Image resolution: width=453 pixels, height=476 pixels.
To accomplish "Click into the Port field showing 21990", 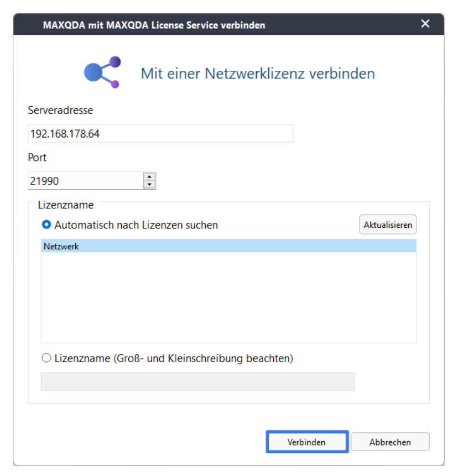I will [x=86, y=181].
